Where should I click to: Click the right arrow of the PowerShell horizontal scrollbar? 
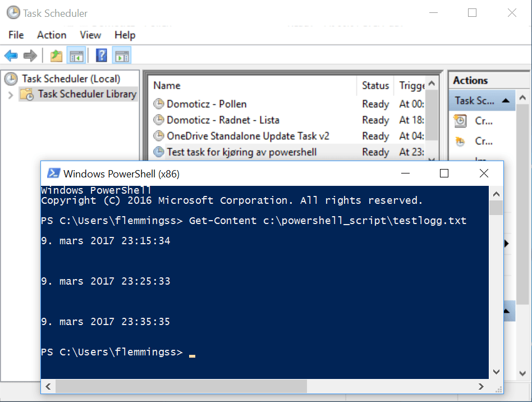[x=481, y=386]
